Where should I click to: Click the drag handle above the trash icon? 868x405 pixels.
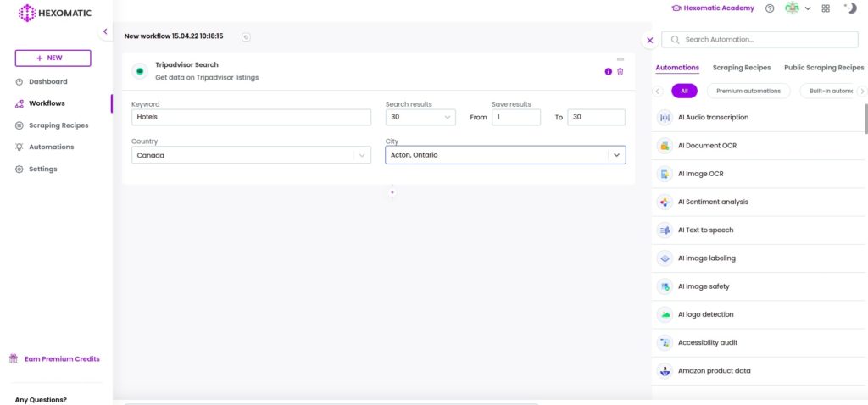(x=620, y=59)
